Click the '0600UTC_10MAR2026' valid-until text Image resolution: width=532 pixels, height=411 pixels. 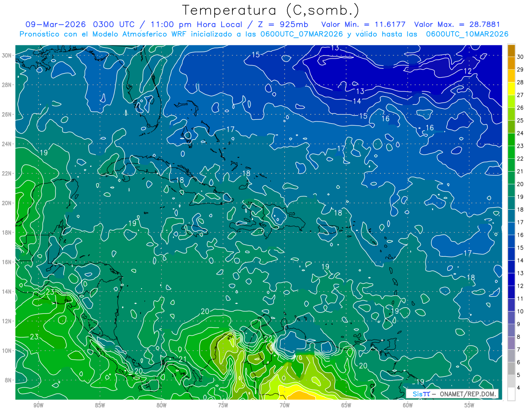click(467, 34)
